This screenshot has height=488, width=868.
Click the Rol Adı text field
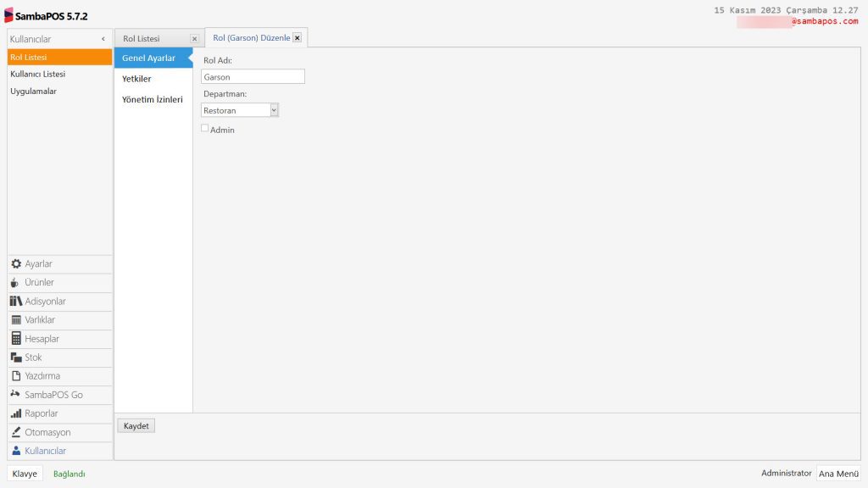point(253,77)
